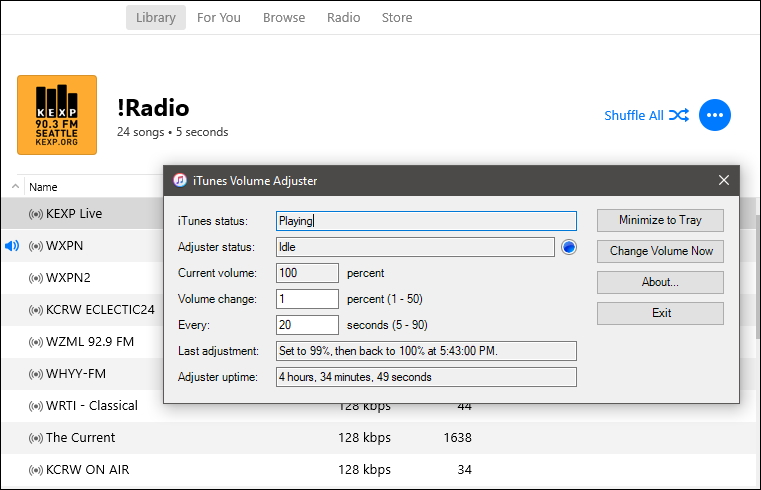Click the Adjuster status field showing Idle
Image resolution: width=761 pixels, height=490 pixels.
tap(415, 247)
